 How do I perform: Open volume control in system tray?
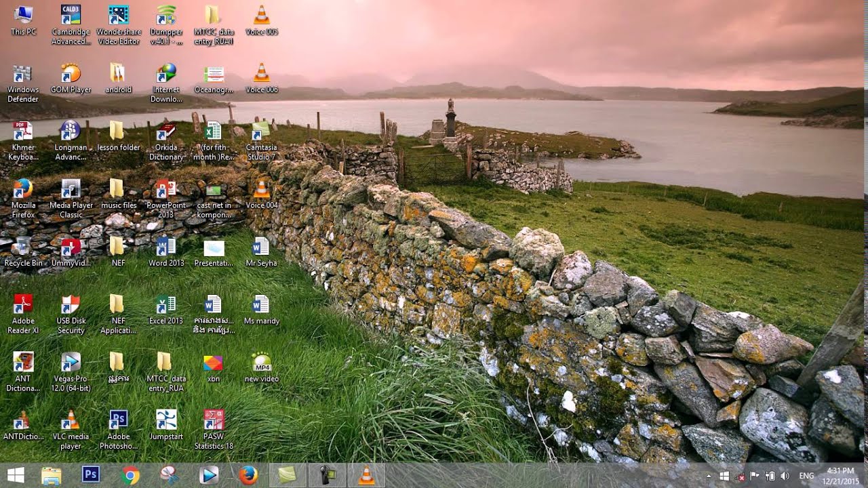tap(785, 476)
